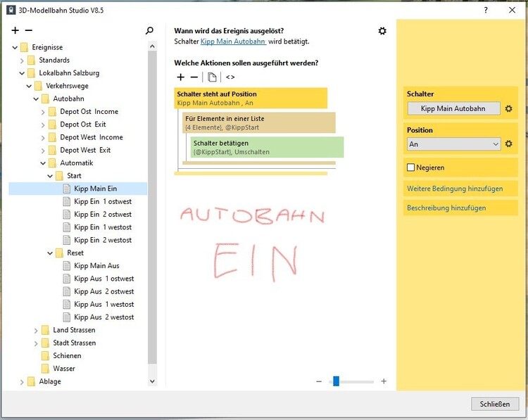This screenshot has width=528, height=420.
Task: Open event trigger settings gear
Action: pyautogui.click(x=382, y=31)
